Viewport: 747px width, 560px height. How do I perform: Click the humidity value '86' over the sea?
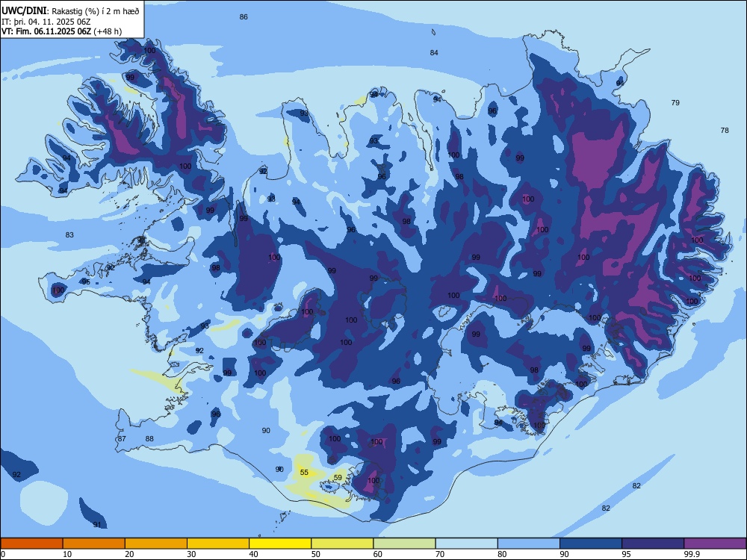click(244, 16)
